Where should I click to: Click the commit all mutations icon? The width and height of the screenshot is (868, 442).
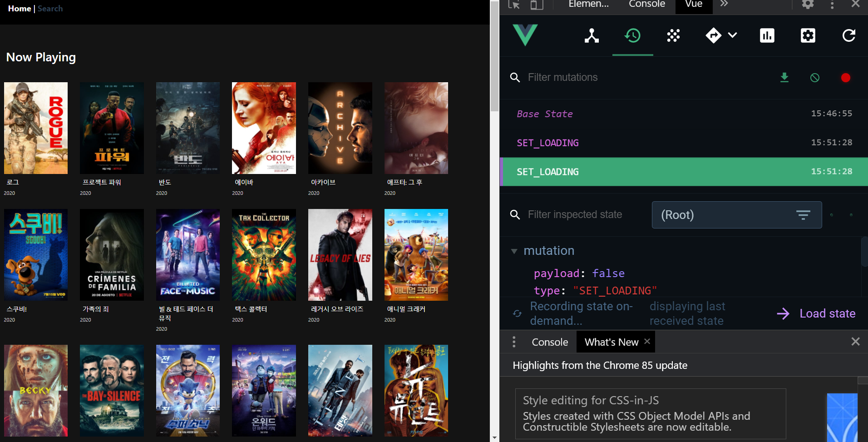(784, 78)
